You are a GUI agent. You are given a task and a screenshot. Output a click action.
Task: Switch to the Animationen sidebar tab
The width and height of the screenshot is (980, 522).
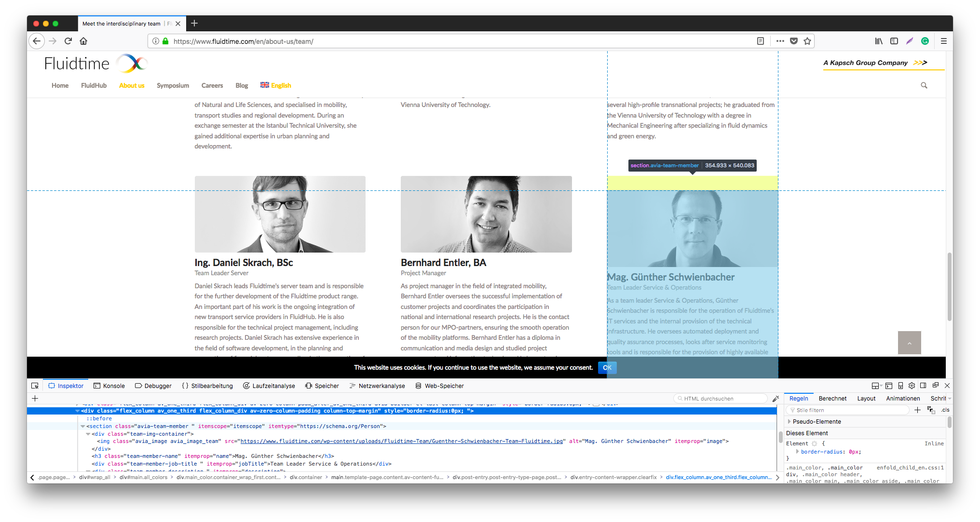(x=903, y=399)
